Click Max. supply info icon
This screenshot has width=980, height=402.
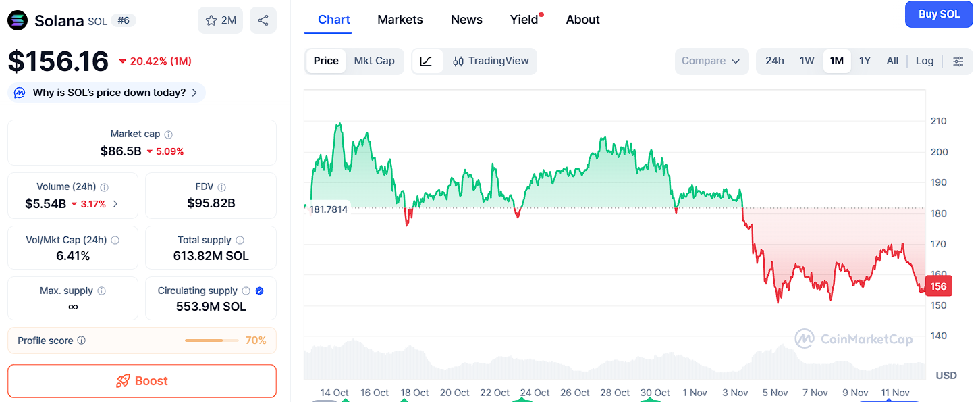coord(102,291)
